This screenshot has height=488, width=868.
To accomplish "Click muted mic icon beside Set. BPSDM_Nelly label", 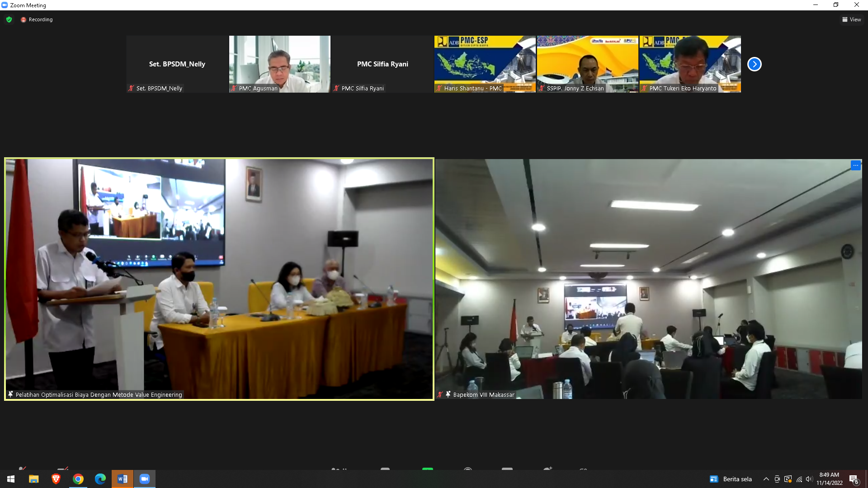I will [131, 89].
